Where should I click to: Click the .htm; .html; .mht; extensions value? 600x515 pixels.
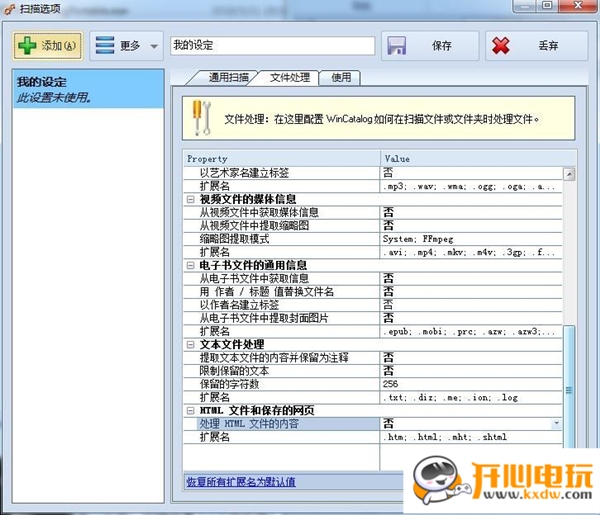click(x=471, y=437)
